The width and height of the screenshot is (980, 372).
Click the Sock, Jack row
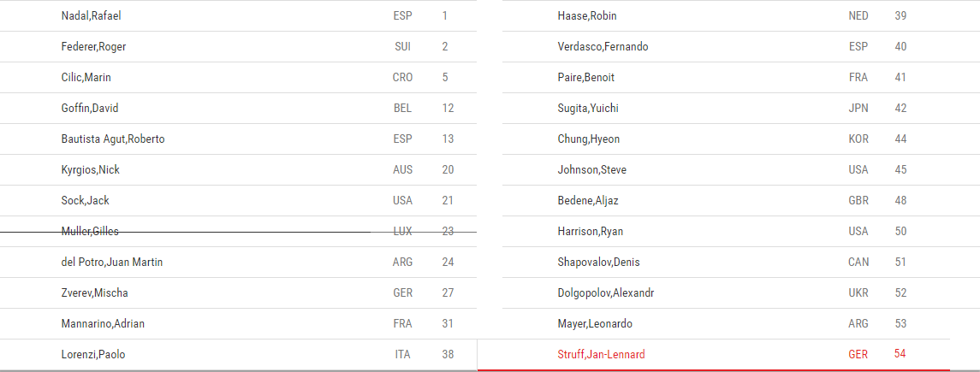(x=238, y=200)
